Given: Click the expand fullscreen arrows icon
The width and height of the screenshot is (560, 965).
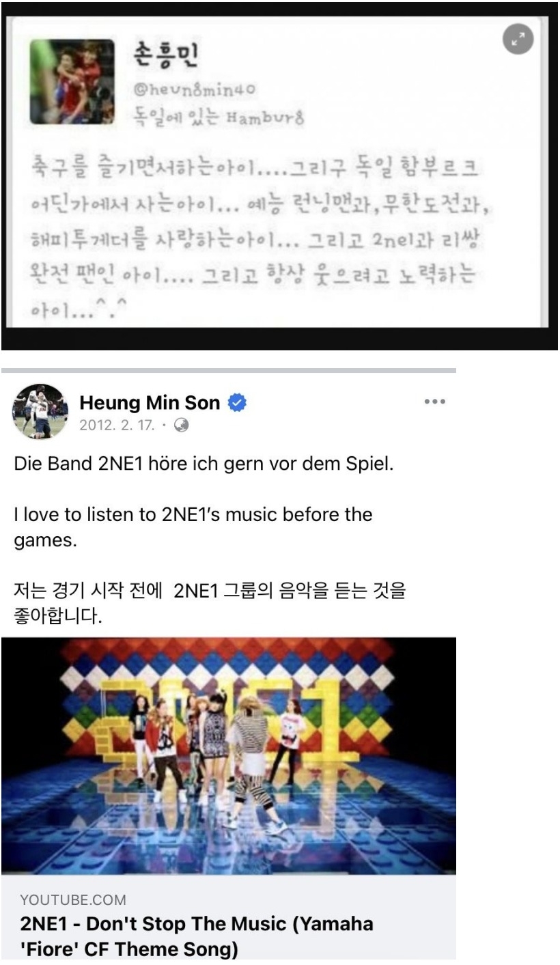Looking at the screenshot, I should click(518, 40).
